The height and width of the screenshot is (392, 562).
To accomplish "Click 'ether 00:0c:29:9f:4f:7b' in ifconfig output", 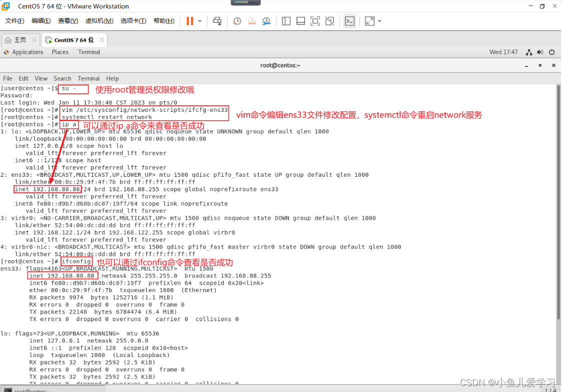I will pos(70,290).
